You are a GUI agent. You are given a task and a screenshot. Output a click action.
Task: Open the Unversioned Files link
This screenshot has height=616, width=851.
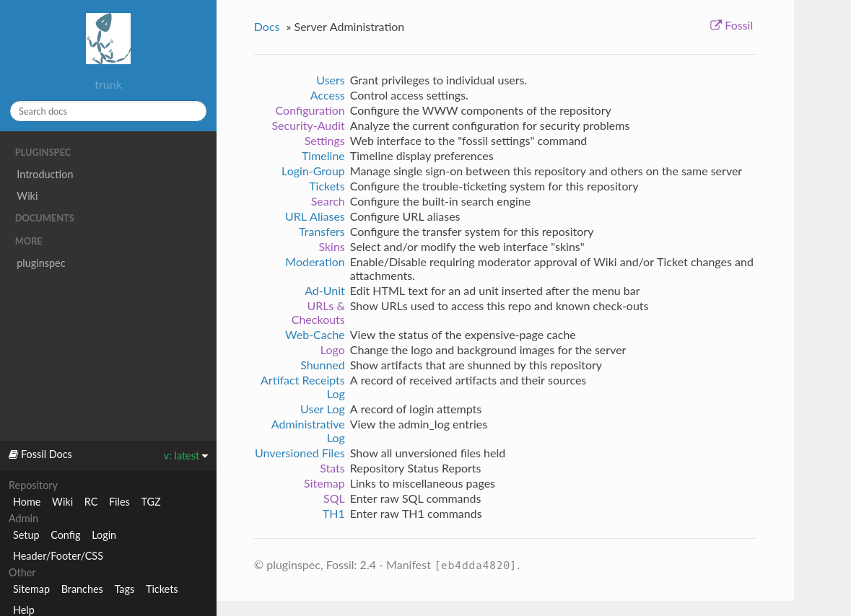(300, 454)
